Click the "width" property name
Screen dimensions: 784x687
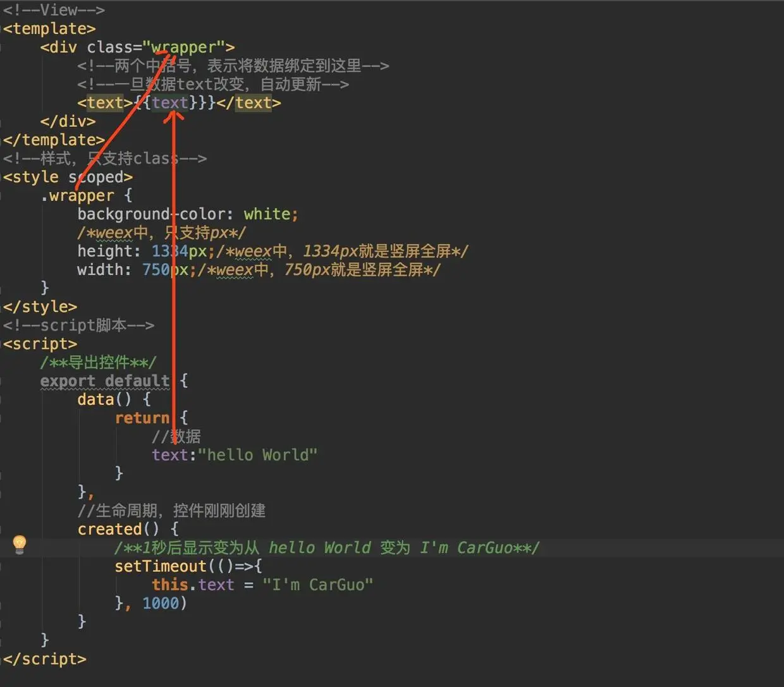coord(100,269)
